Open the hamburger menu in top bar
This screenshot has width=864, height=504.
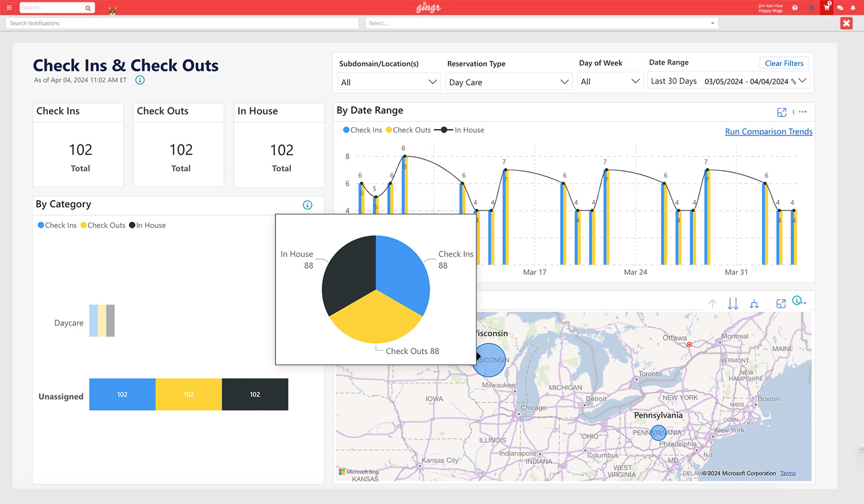[x=9, y=8]
